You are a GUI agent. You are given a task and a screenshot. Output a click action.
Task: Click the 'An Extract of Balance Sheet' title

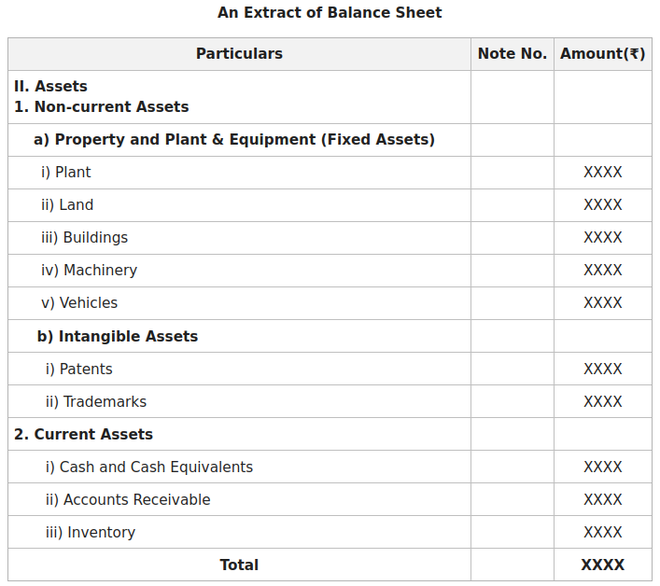click(x=329, y=13)
